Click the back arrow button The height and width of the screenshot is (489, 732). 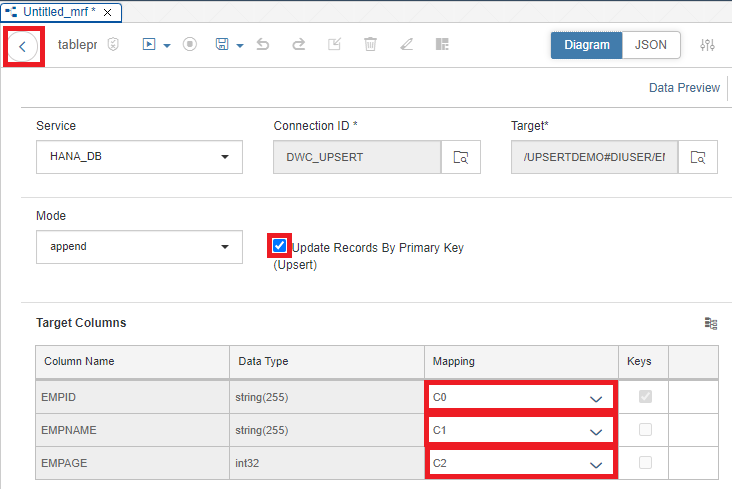click(x=22, y=46)
